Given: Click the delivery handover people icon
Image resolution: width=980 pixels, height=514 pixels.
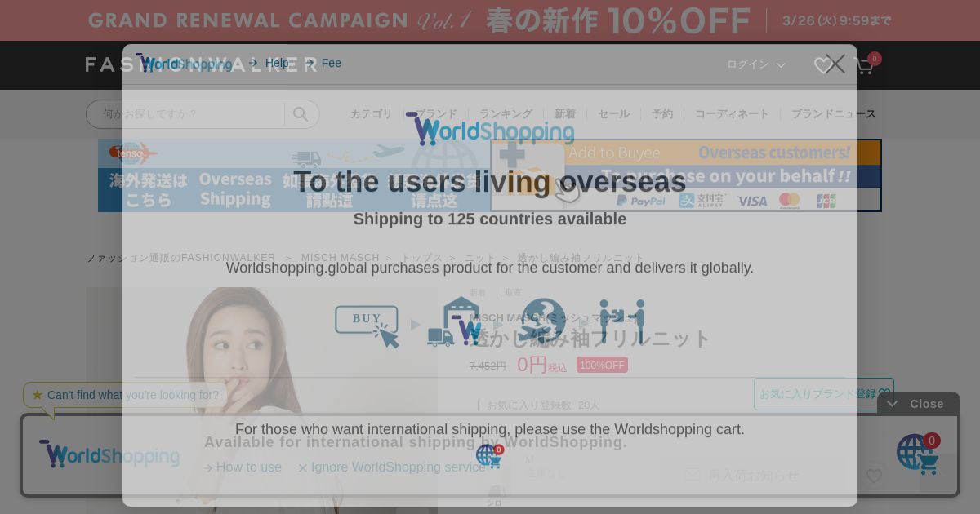Looking at the screenshot, I should coord(622,321).
